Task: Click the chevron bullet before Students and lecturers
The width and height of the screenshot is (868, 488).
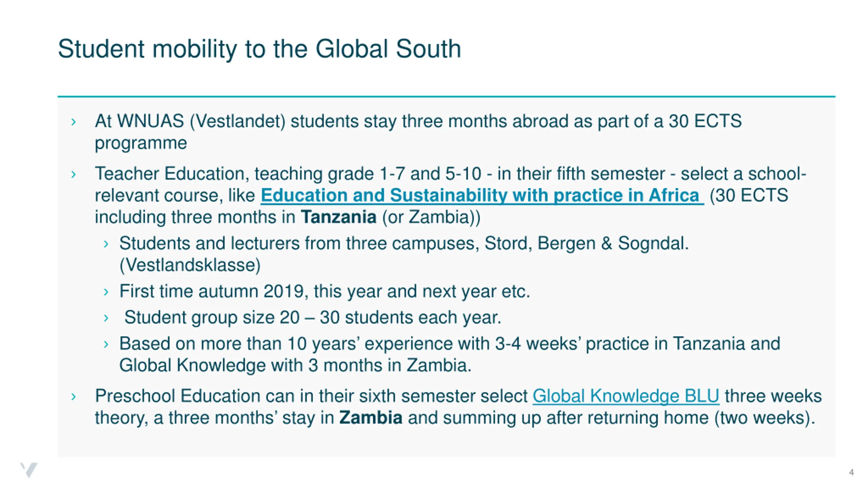Action: 106,244
